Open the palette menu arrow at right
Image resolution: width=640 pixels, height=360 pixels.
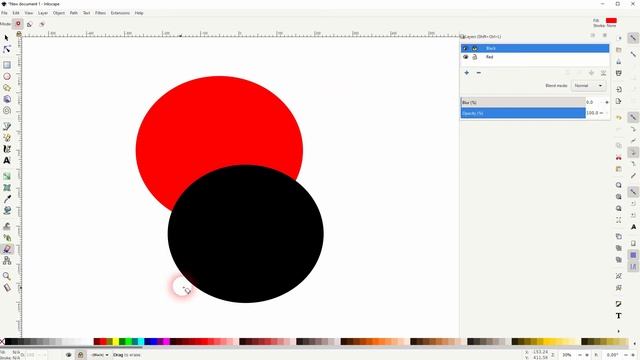[635, 344]
